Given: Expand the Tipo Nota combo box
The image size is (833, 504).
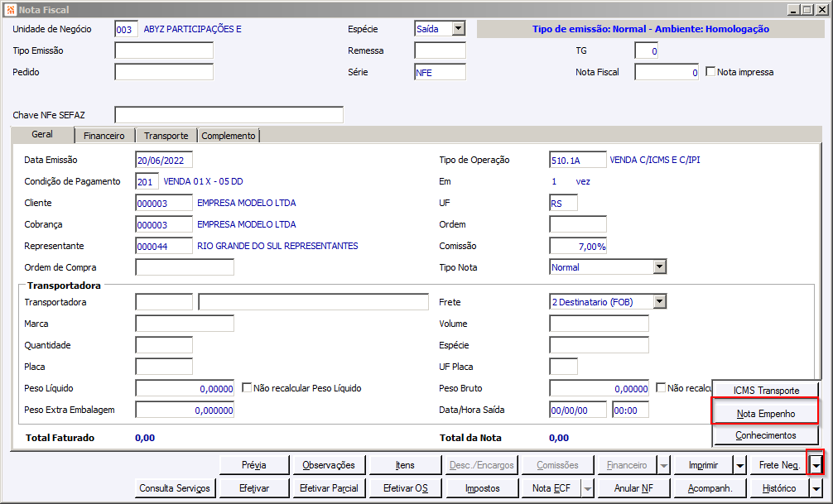Looking at the screenshot, I should tap(660, 267).
